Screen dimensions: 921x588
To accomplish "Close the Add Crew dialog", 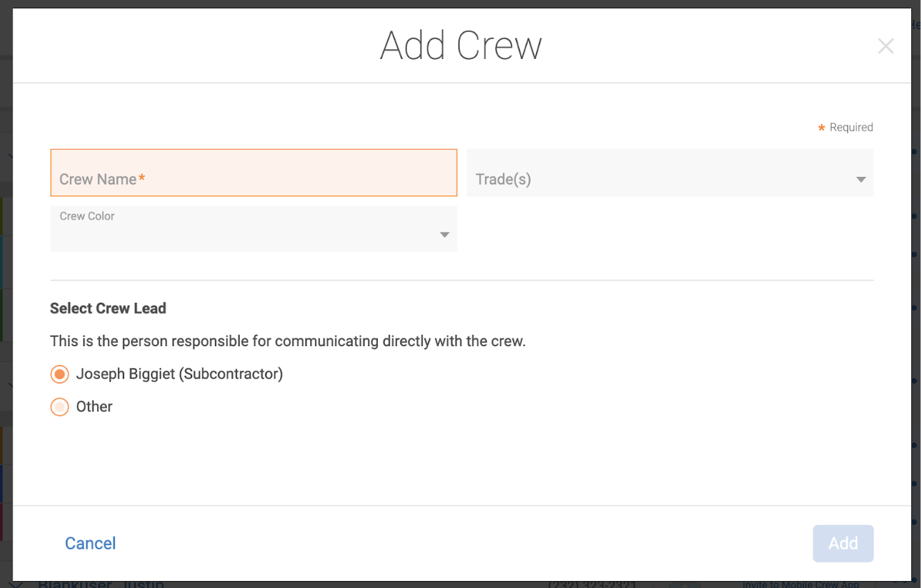I will 886,46.
